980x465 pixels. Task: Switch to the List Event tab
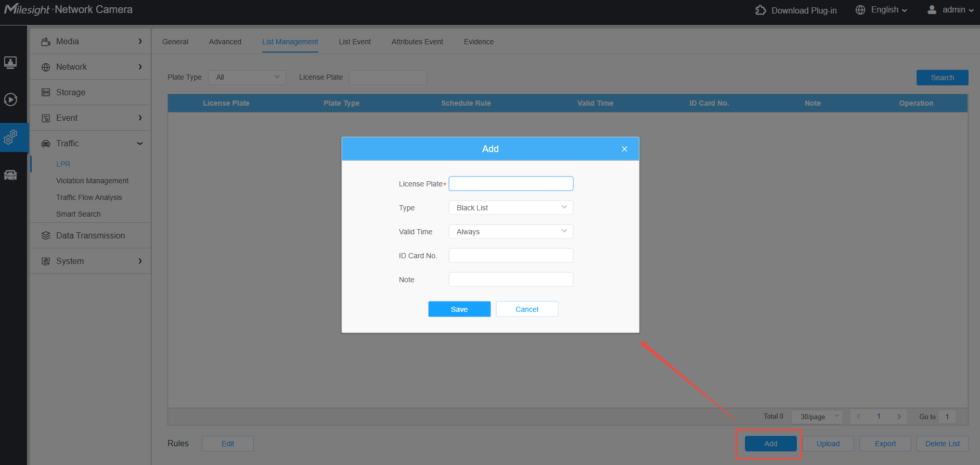(x=355, y=42)
